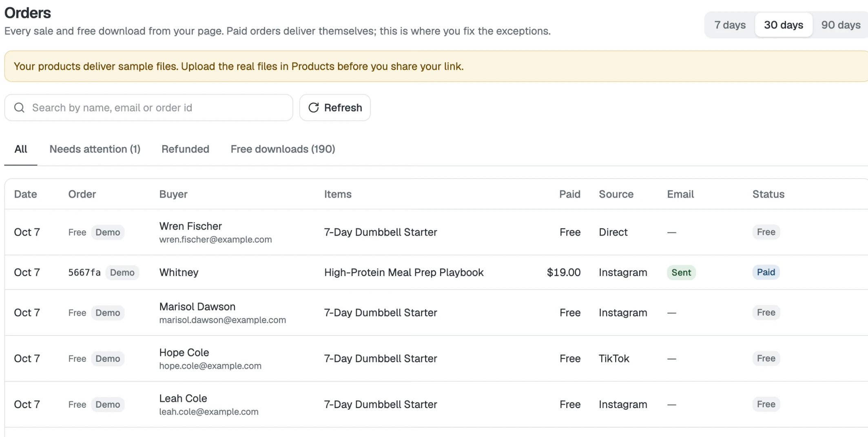The height and width of the screenshot is (437, 868).
Task: Click the Refresh button
Action: click(335, 108)
